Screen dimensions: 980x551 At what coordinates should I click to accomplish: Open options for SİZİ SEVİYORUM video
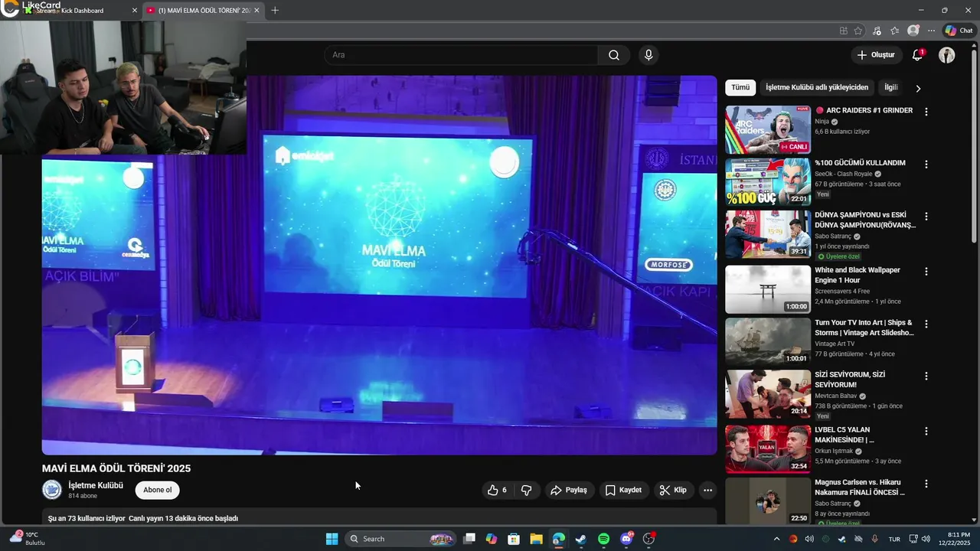tap(926, 377)
